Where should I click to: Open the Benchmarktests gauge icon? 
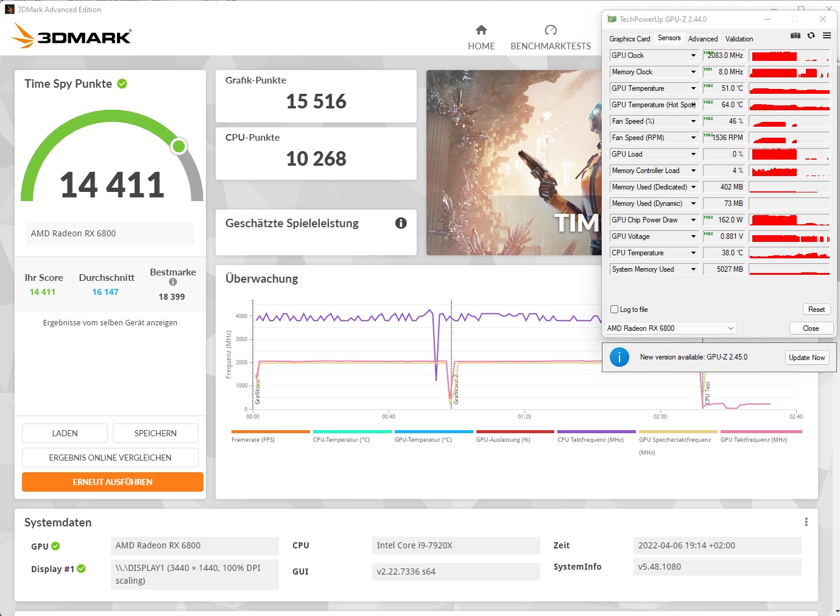(x=551, y=30)
